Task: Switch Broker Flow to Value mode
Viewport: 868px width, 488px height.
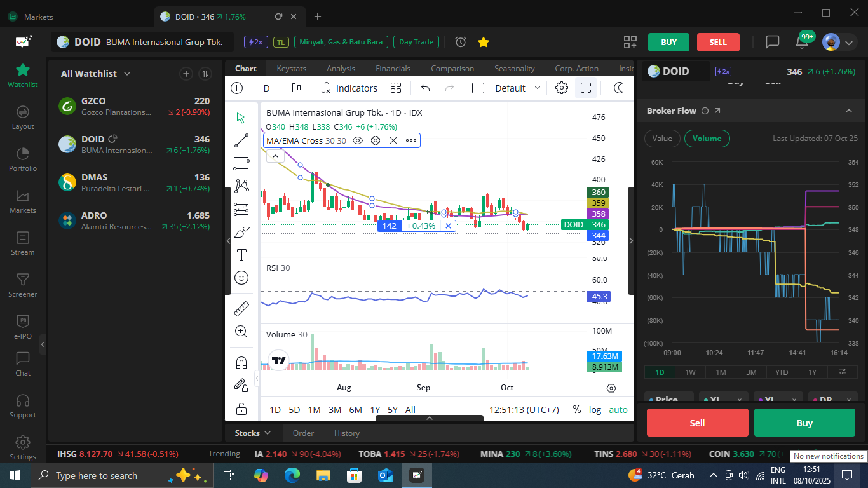Action: [662, 139]
